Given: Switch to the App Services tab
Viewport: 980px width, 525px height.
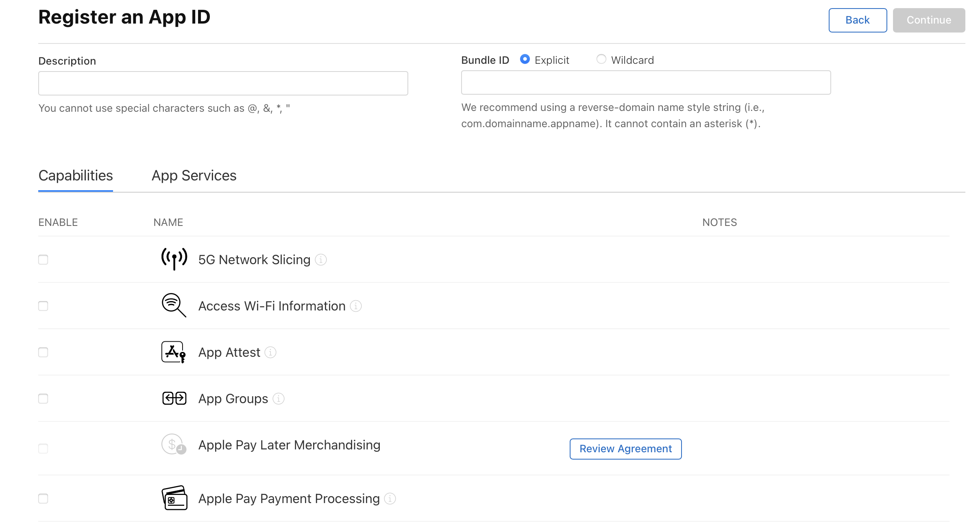Looking at the screenshot, I should pyautogui.click(x=193, y=176).
